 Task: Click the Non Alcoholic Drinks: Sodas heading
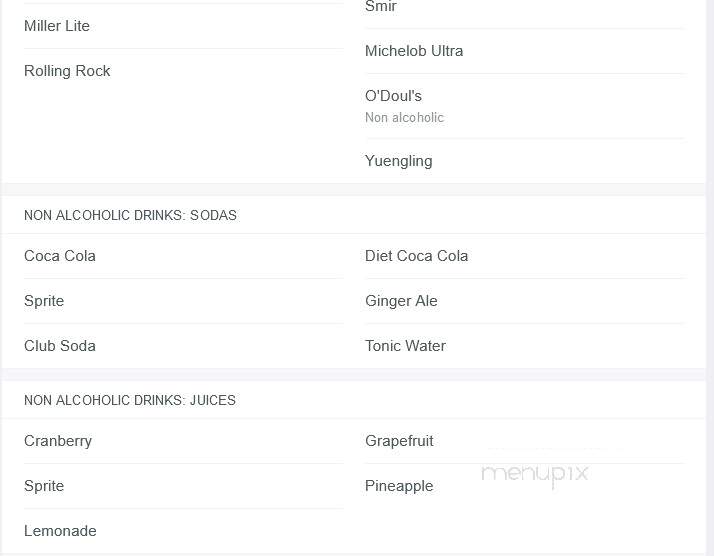point(130,215)
